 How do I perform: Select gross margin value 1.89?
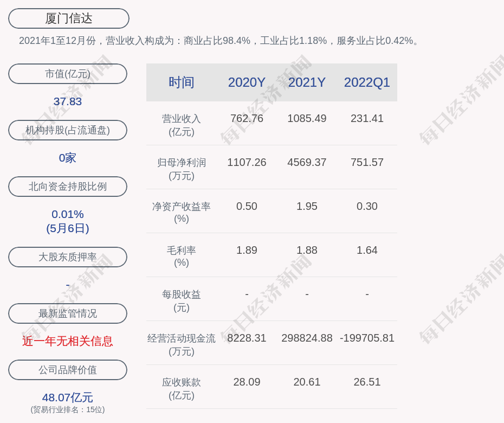coord(247,250)
